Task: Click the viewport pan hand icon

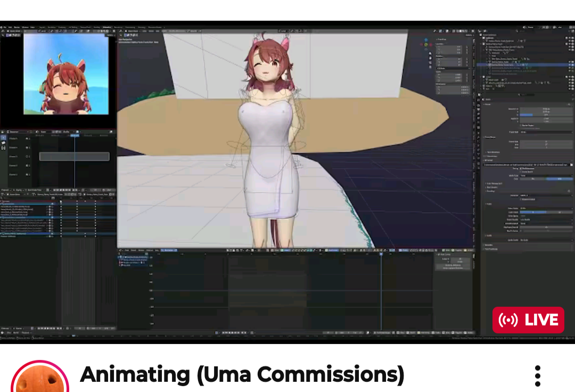Action: [x=430, y=58]
